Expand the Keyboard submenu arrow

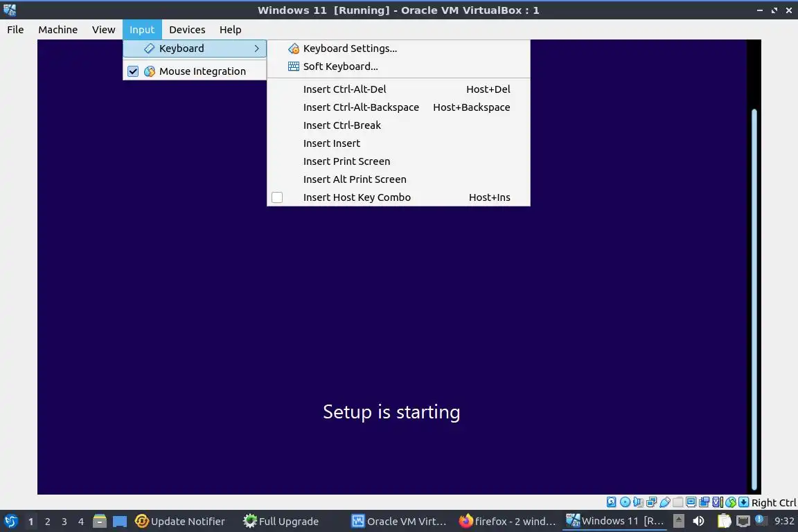click(x=256, y=48)
